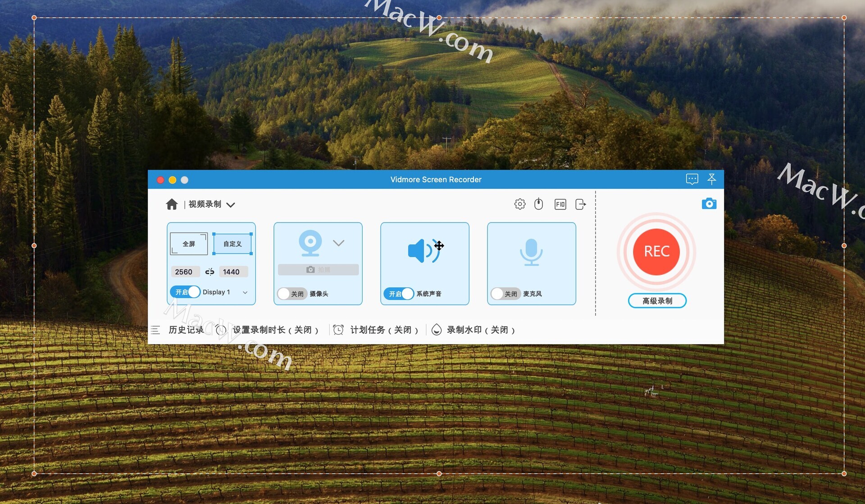Enable the 摄像头 camera toggle
This screenshot has height=504, width=865.
tap(292, 294)
